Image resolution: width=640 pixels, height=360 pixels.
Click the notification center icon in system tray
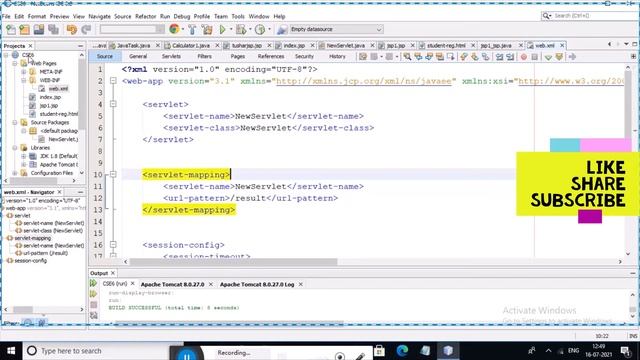click(626, 351)
